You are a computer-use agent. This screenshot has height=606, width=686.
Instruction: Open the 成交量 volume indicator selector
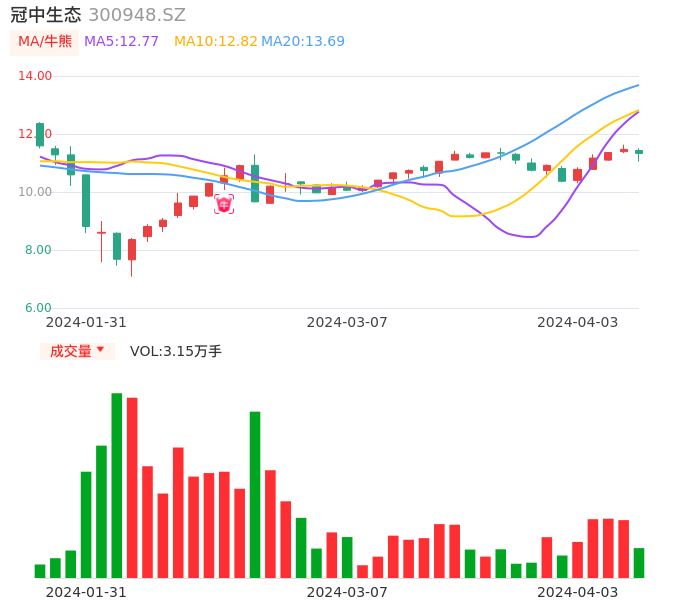click(71, 351)
